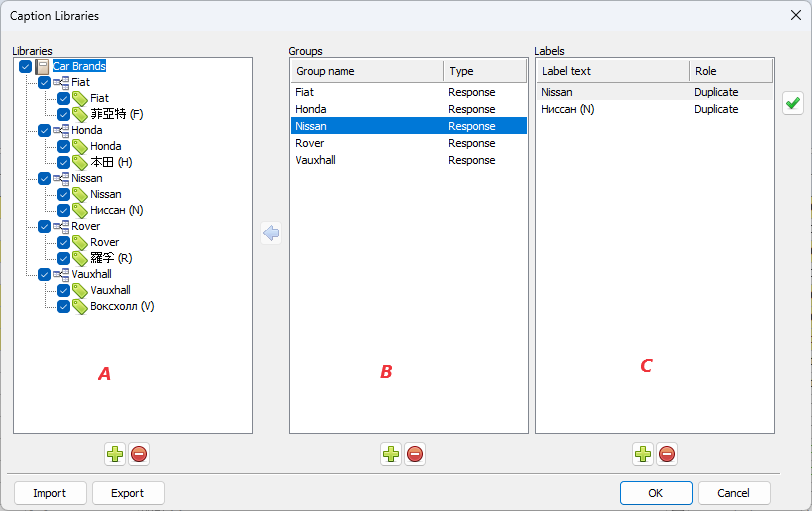Select the Rover row in Groups list

coord(409,143)
